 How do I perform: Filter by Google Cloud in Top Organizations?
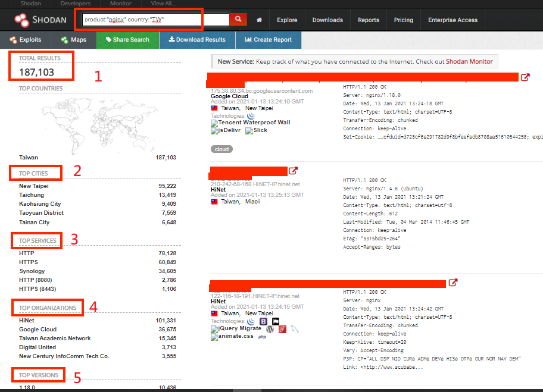click(x=38, y=330)
